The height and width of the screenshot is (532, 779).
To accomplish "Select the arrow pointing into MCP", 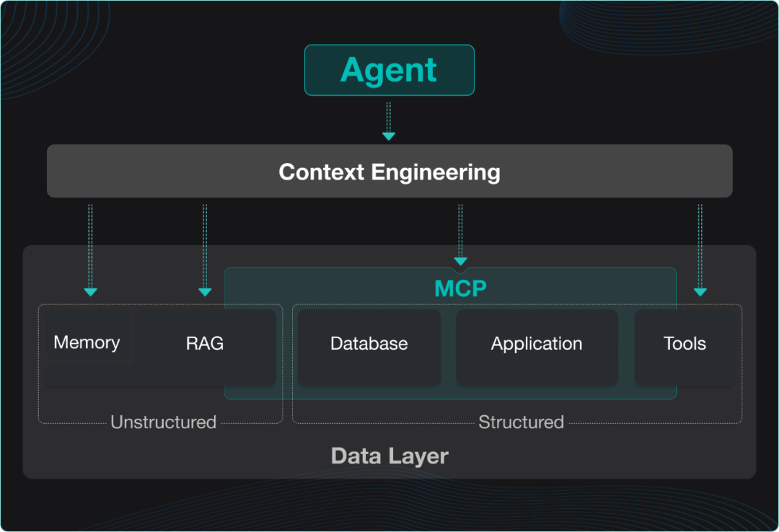I will (459, 234).
